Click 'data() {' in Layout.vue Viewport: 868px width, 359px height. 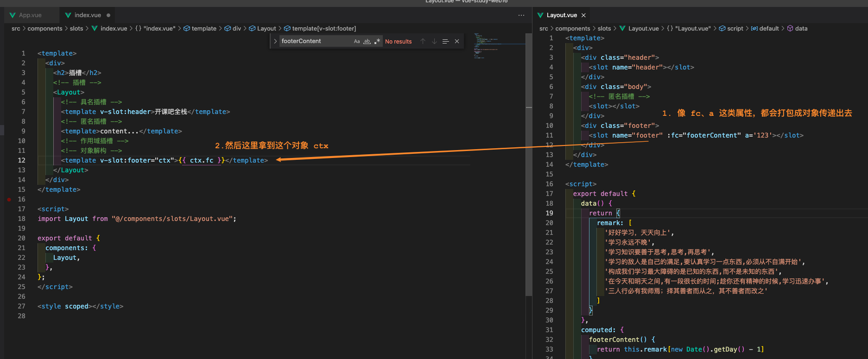point(596,203)
